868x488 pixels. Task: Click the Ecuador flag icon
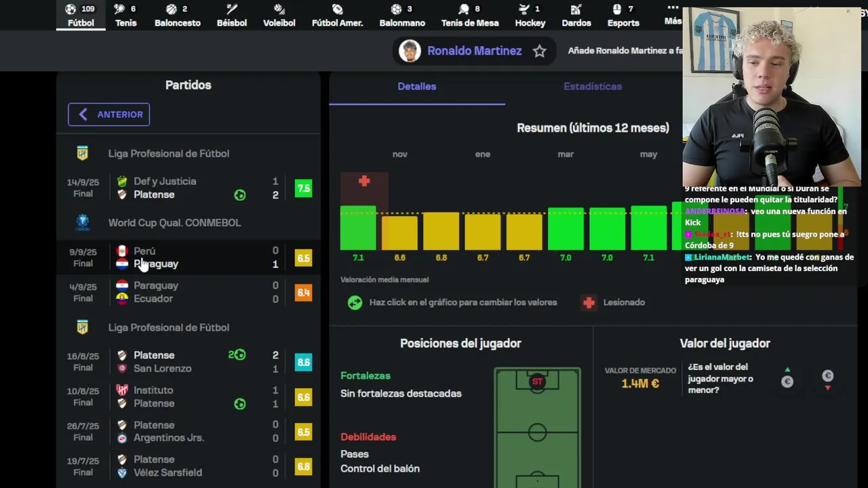(x=122, y=298)
